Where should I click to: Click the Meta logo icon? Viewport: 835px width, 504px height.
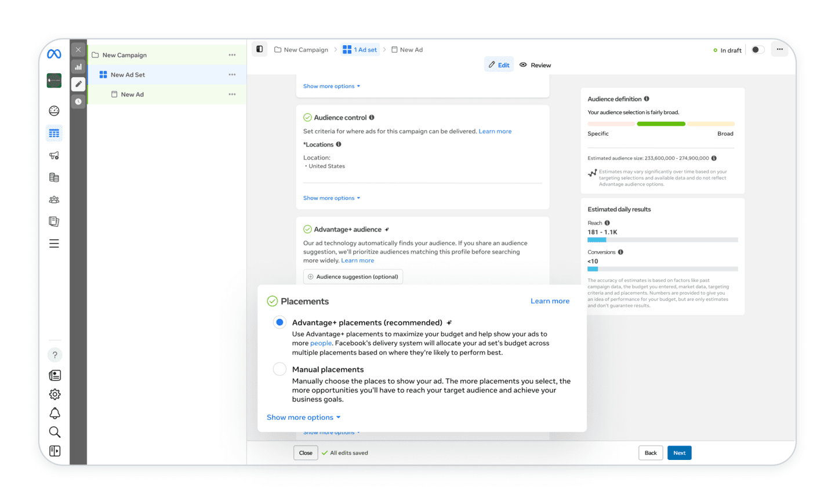tap(54, 54)
